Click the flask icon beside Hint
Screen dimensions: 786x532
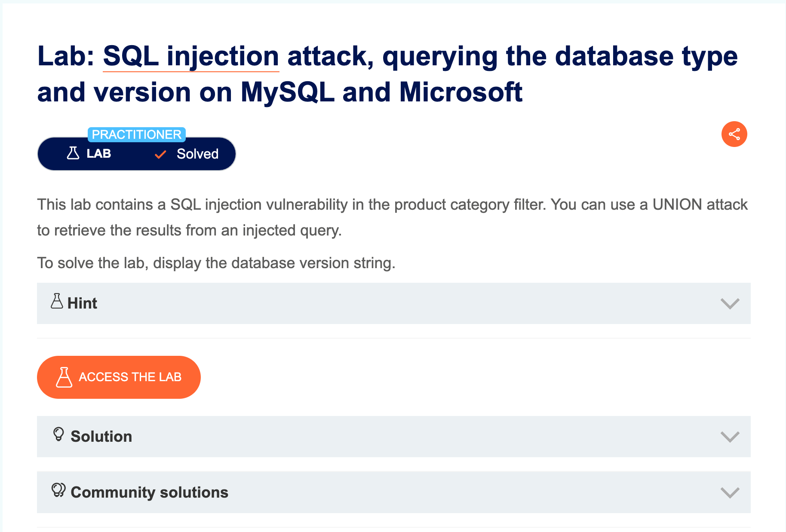pyautogui.click(x=57, y=301)
